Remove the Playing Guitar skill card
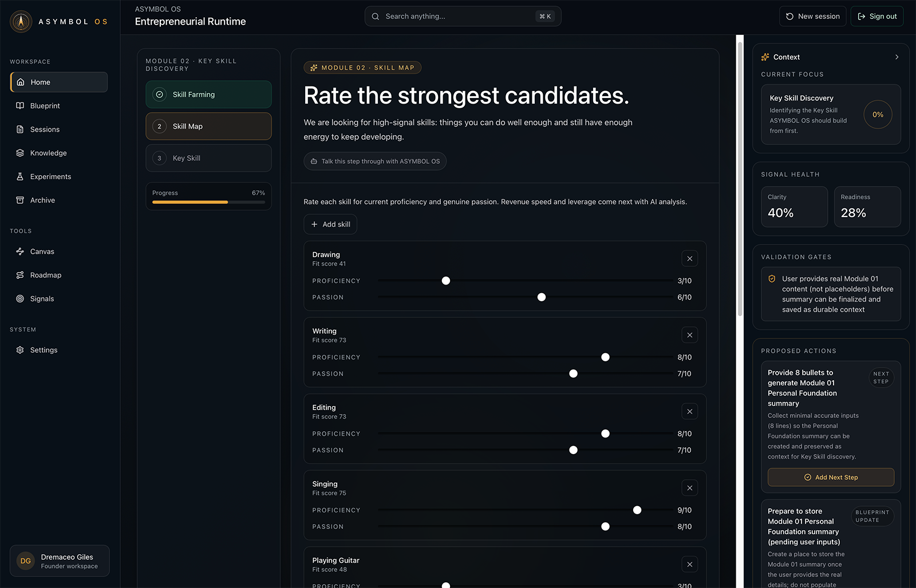Image resolution: width=916 pixels, height=588 pixels. tap(690, 565)
